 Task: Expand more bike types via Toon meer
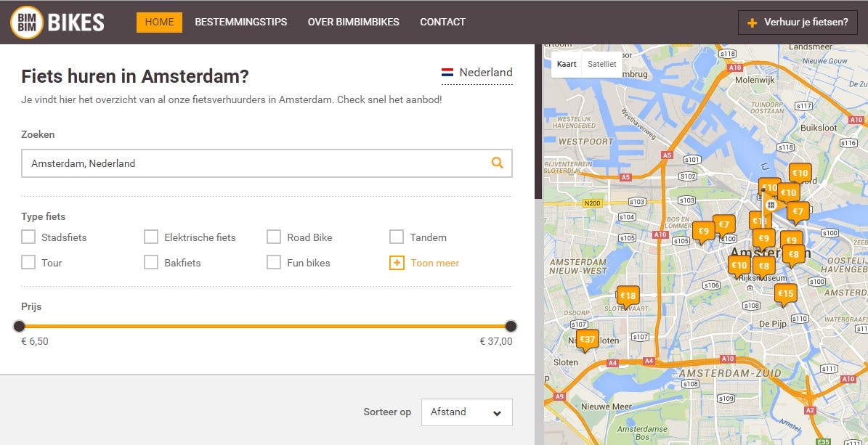(x=423, y=262)
